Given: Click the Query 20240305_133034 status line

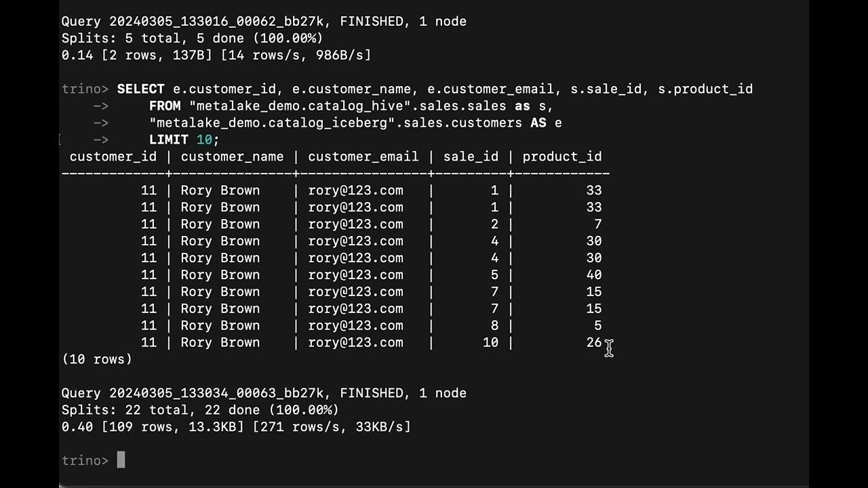Looking at the screenshot, I should (264, 393).
